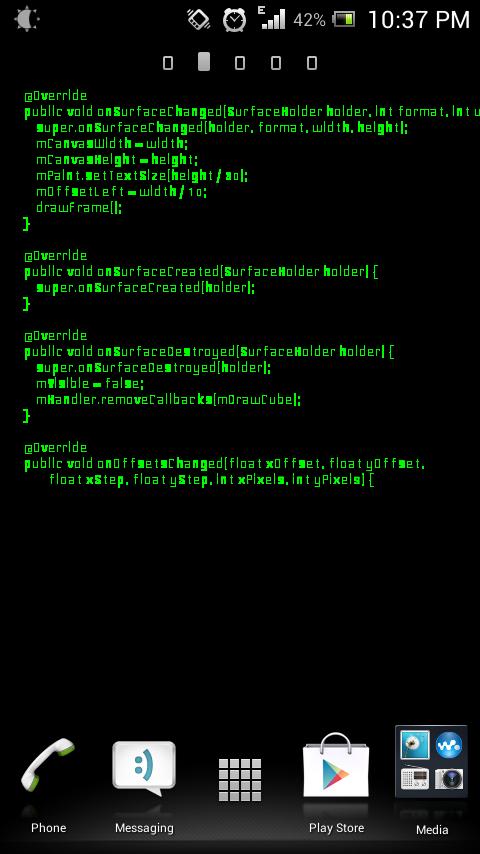Tap the 10:37 PM clock
Image resolution: width=480 pixels, height=854 pixels.
point(418,20)
